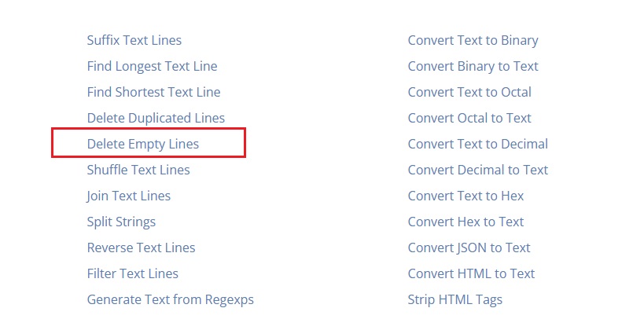This screenshot has height=319, width=644.
Task: Open the Suffix Text Lines link
Action: [x=134, y=40]
